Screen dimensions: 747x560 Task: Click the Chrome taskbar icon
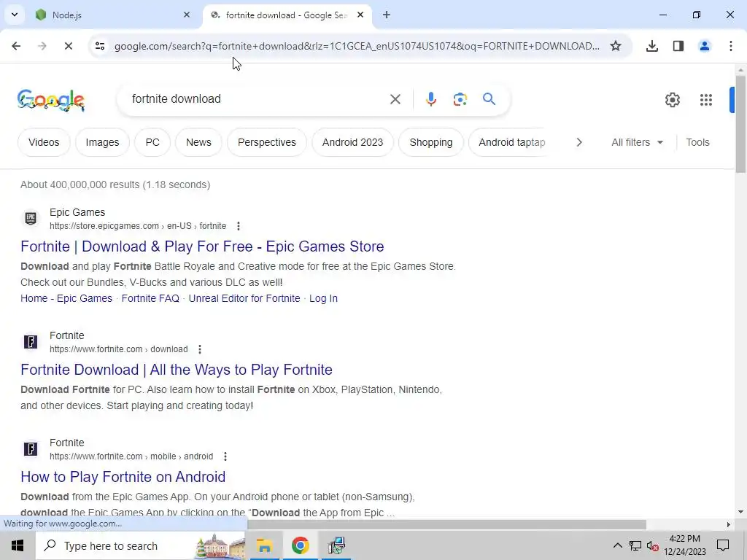click(300, 545)
